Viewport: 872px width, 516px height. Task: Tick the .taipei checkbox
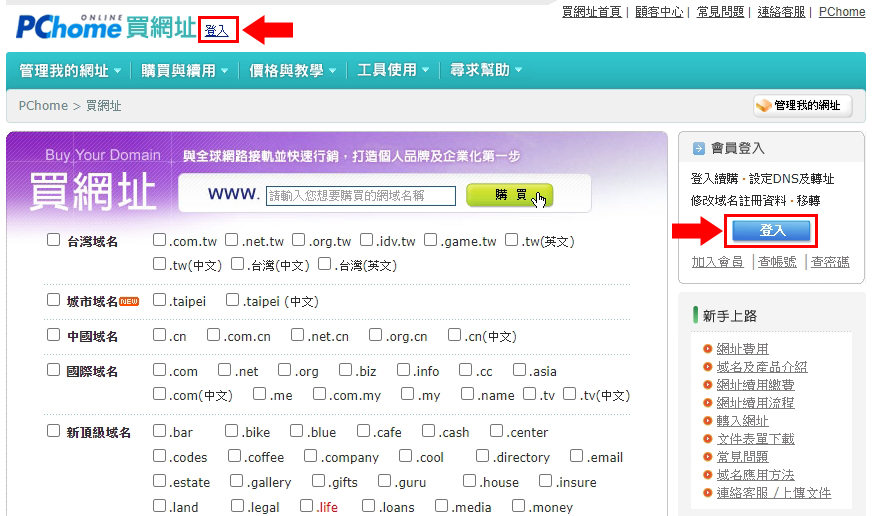pyautogui.click(x=160, y=300)
